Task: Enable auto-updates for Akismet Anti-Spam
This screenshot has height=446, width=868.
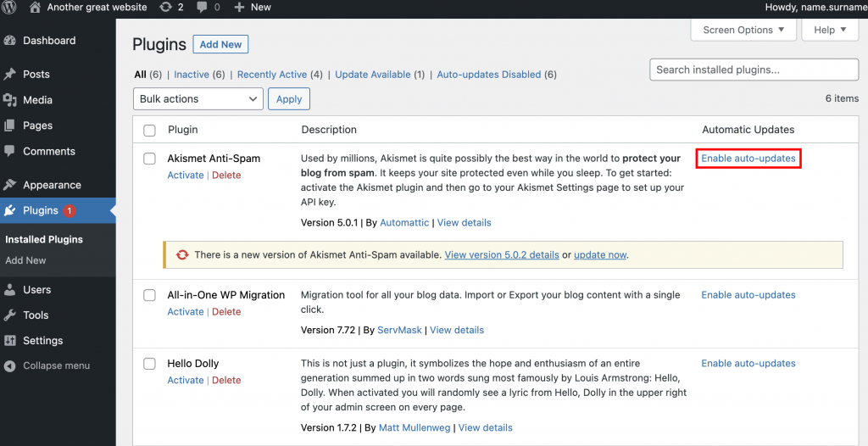Action: (748, 159)
